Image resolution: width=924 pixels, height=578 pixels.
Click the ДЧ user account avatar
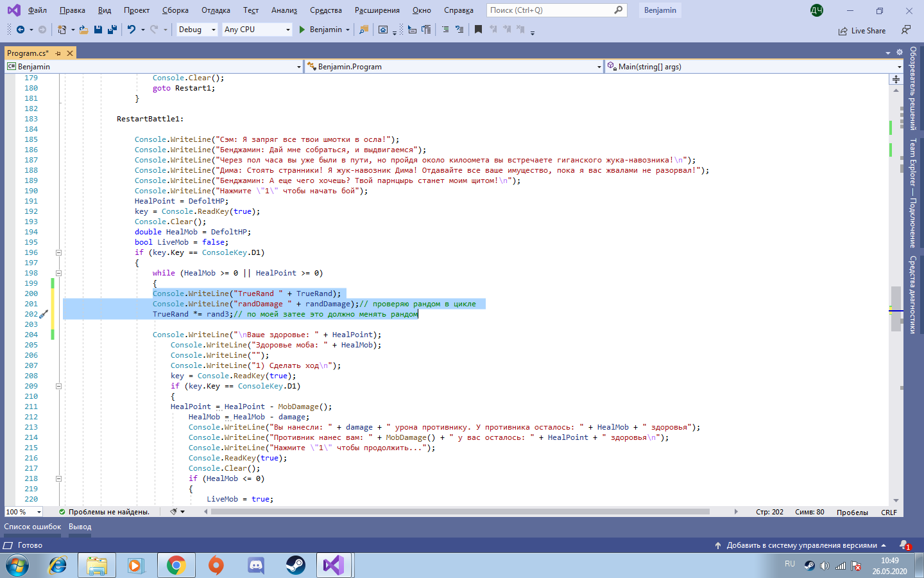point(816,10)
